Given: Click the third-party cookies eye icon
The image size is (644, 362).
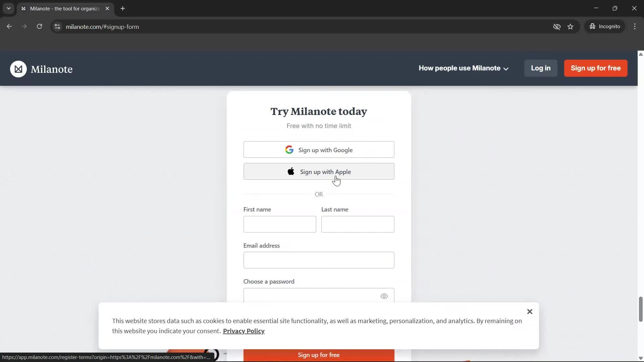Looking at the screenshot, I should point(557,26).
